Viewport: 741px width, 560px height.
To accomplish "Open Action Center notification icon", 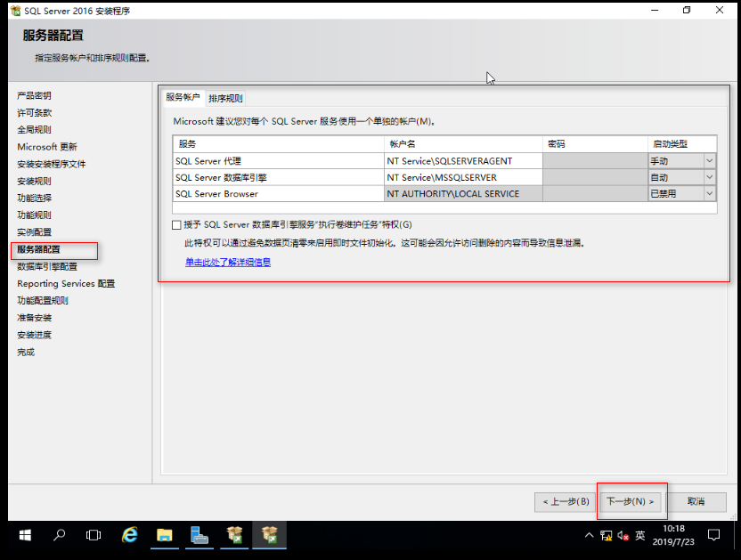I will (713, 535).
